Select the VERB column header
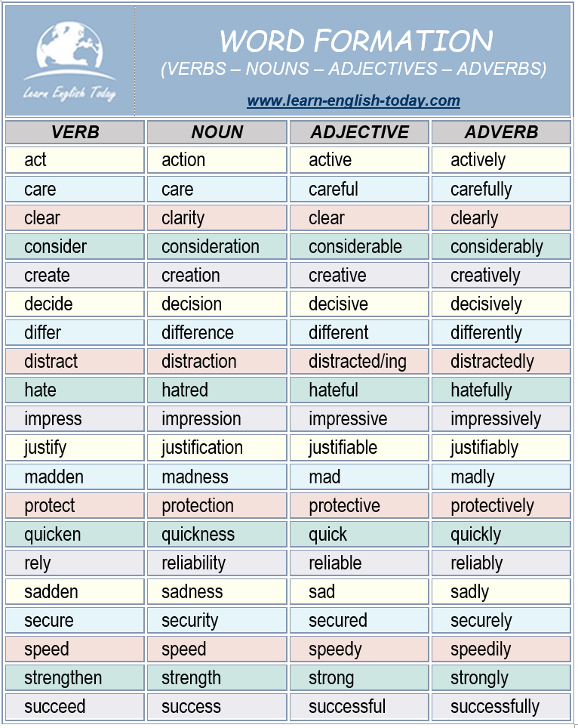The width and height of the screenshot is (578, 728). pos(75,132)
